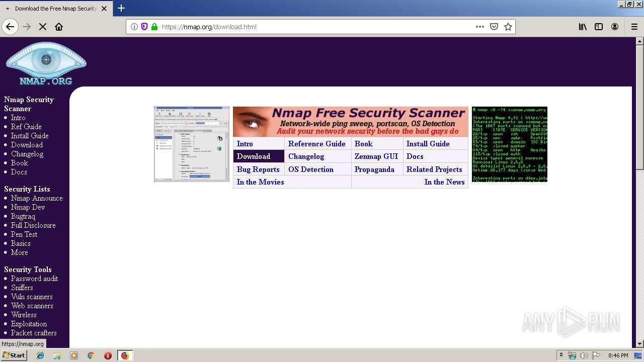Toggle the sidebars view
This screenshot has height=362, width=644.
click(599, 27)
